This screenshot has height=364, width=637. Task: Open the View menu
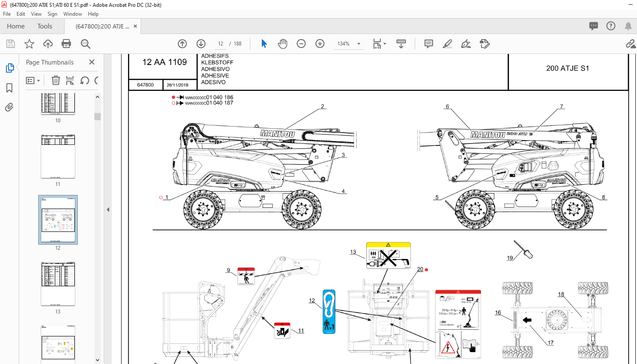click(36, 14)
